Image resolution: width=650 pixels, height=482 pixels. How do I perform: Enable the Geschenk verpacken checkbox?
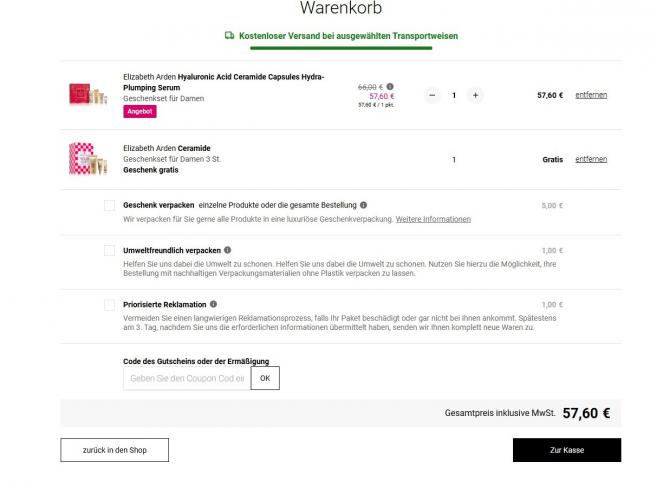click(109, 205)
